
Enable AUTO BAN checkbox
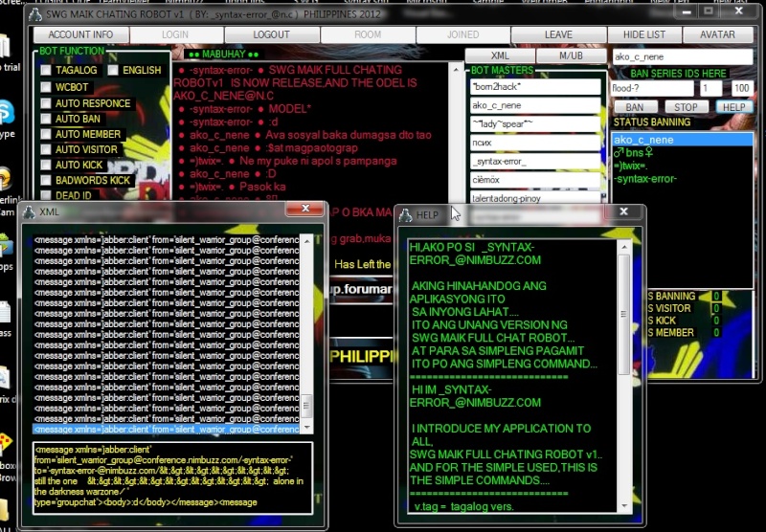click(x=46, y=119)
